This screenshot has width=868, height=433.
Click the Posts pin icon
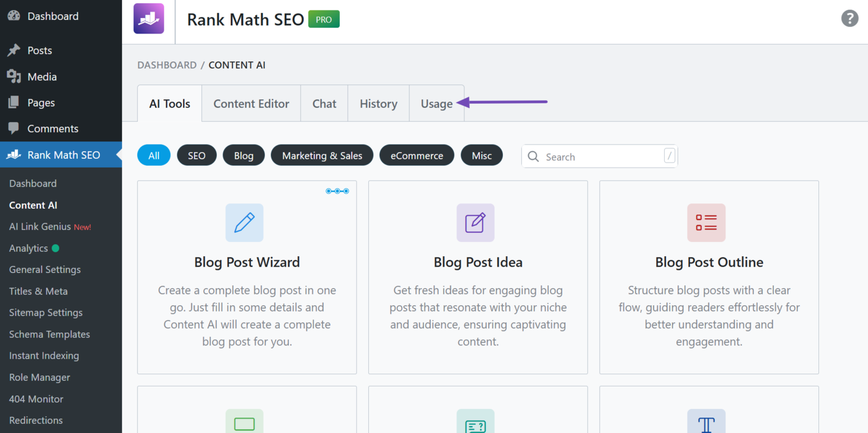coord(14,50)
